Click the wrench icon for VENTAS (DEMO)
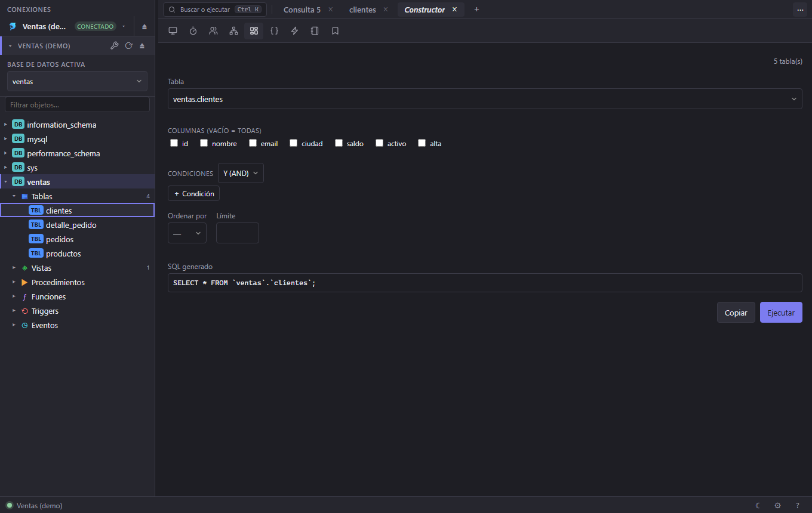Image resolution: width=812 pixels, height=513 pixels. [115, 46]
